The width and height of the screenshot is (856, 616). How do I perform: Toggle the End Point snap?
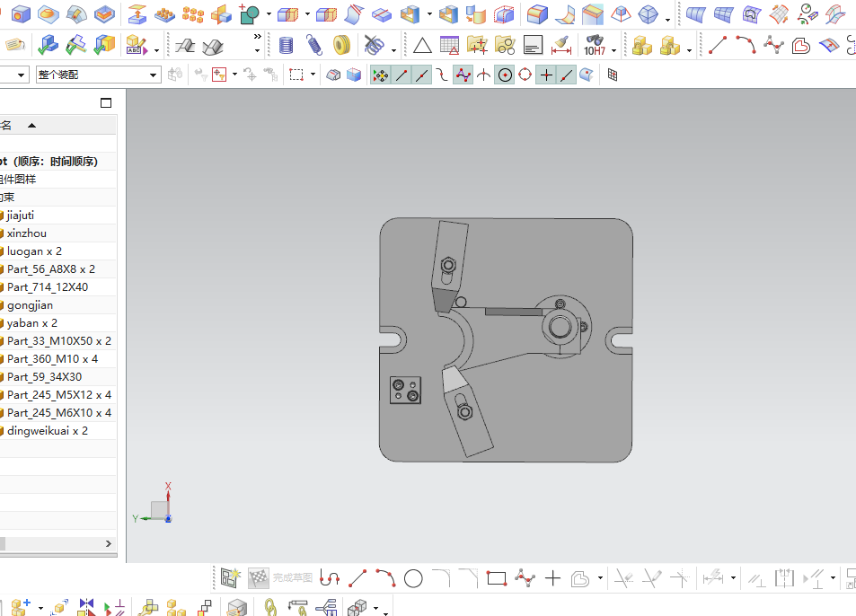click(402, 75)
